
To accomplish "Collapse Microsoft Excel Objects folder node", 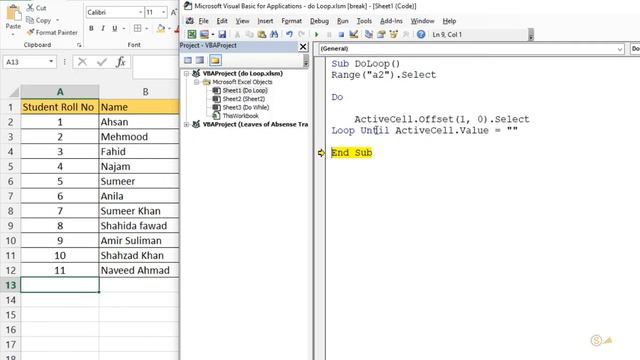I will click(196, 82).
